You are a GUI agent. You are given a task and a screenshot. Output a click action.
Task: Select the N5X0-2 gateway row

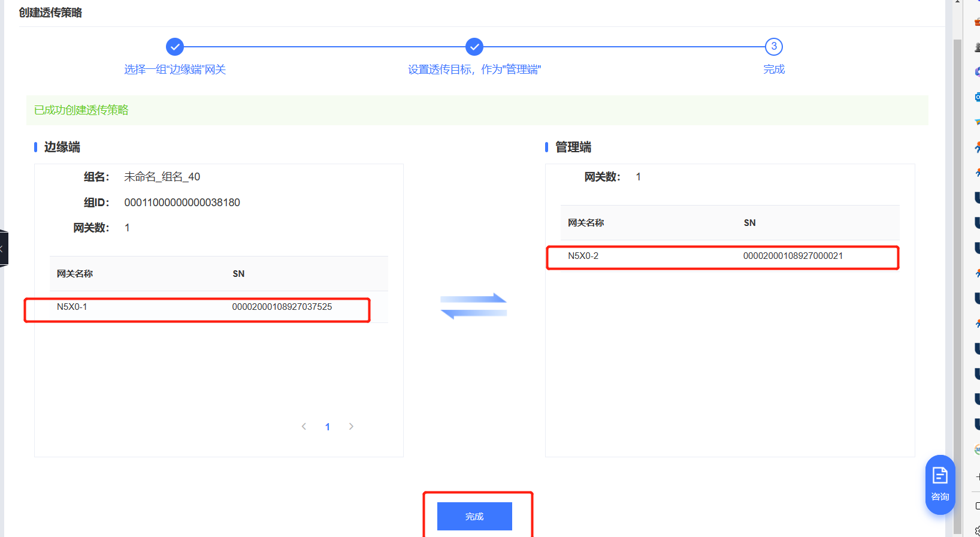pos(722,256)
